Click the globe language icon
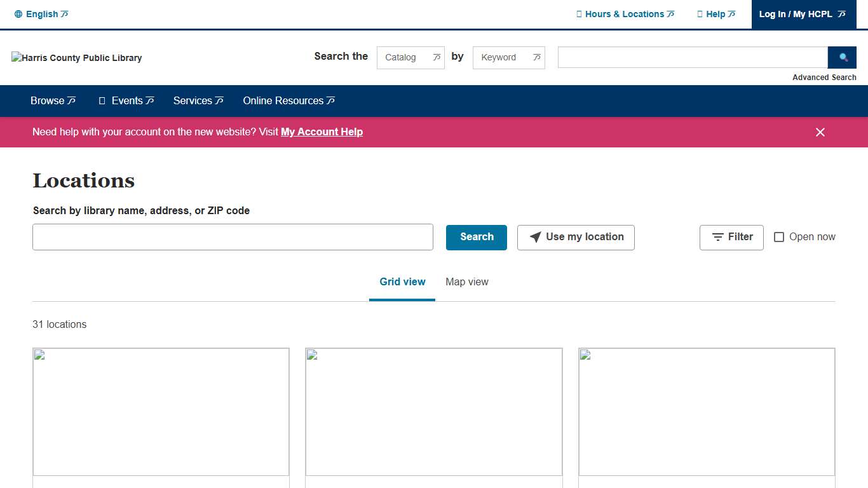Image resolution: width=868 pixels, height=488 pixels. (18, 14)
